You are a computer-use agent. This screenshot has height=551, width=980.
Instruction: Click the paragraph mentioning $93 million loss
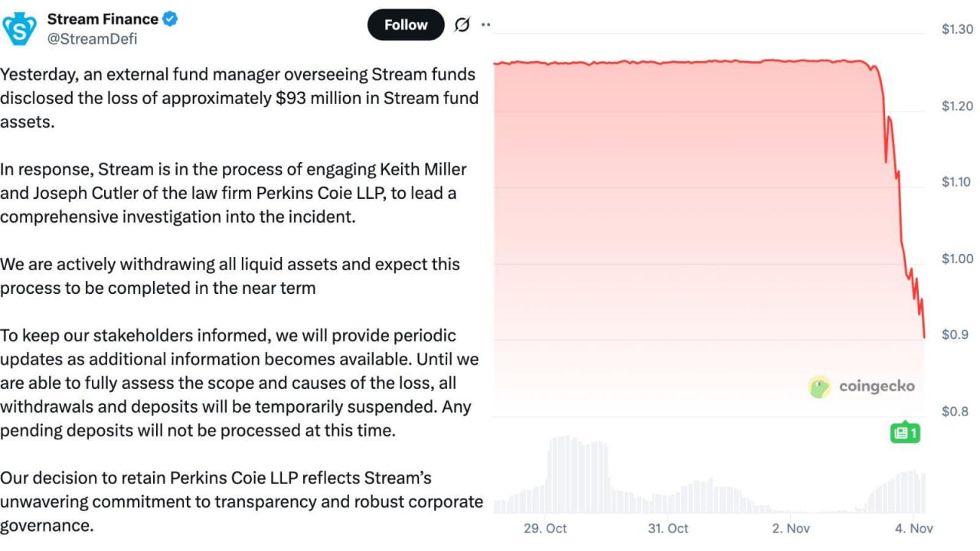[x=239, y=98]
